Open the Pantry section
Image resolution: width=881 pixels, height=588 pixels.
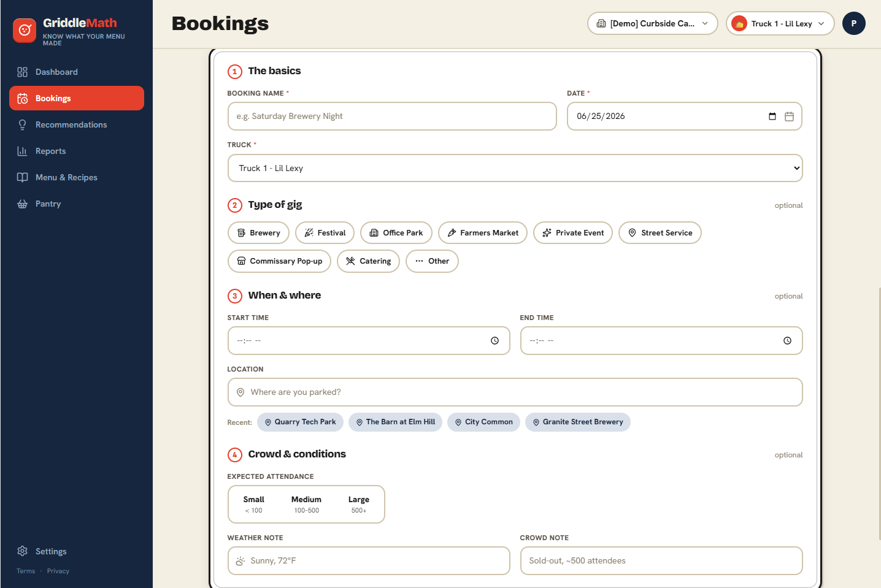pos(77,204)
